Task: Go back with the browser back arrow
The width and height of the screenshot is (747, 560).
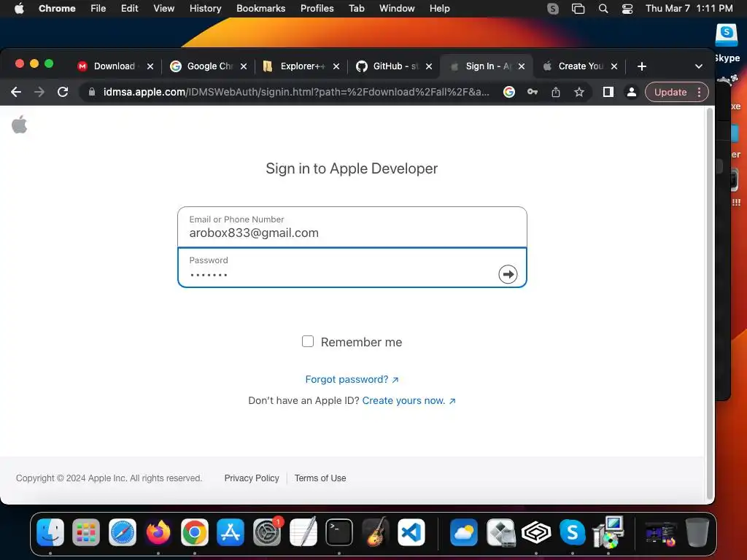Action: click(16, 92)
